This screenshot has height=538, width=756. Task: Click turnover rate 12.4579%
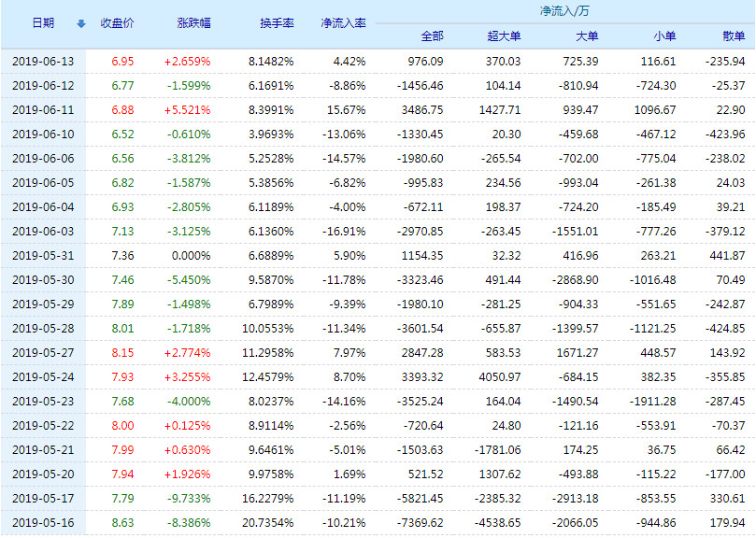[x=267, y=377]
